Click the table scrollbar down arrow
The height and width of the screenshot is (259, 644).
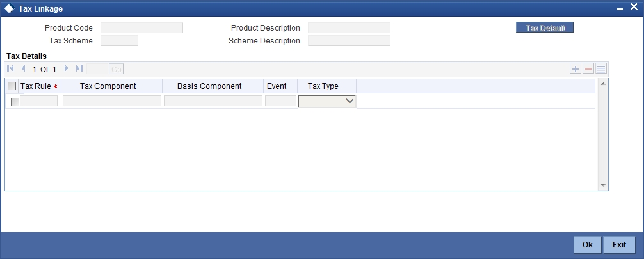click(603, 185)
